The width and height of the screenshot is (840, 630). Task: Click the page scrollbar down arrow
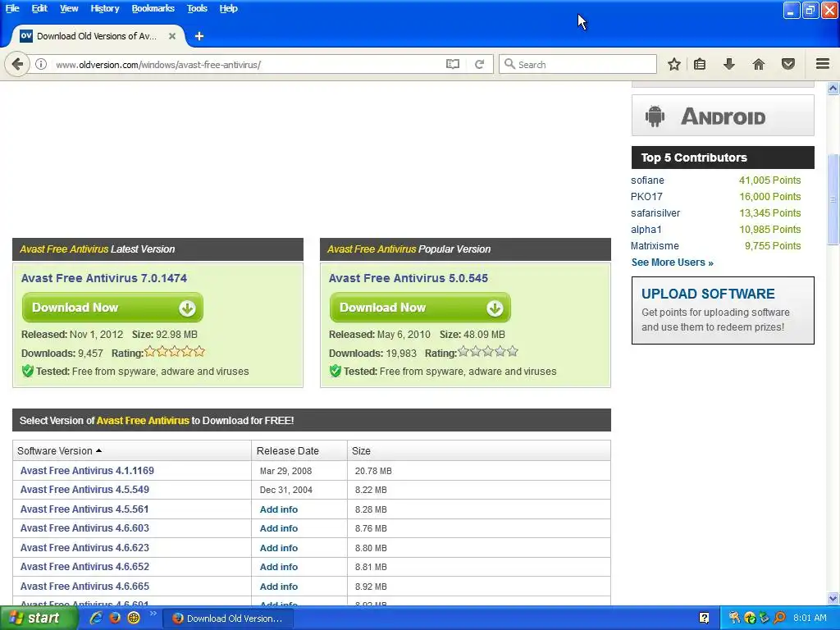coord(833,598)
